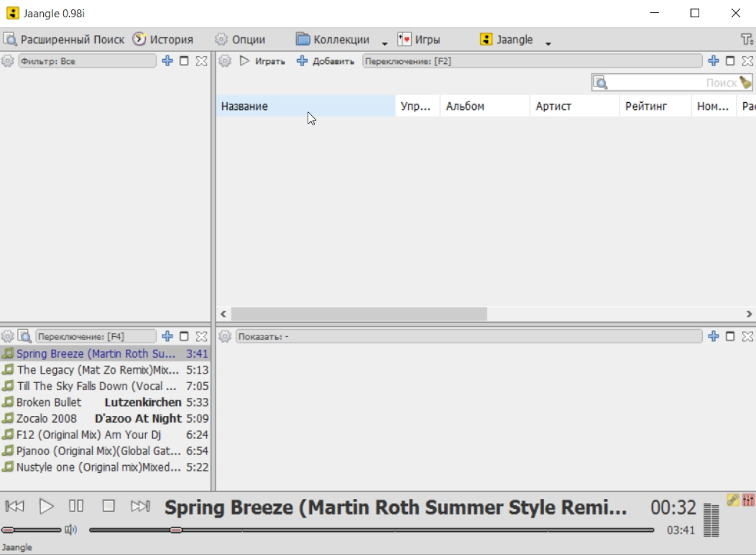Open the Переключение: [F2] switcher
756x555 pixels.
(x=532, y=61)
